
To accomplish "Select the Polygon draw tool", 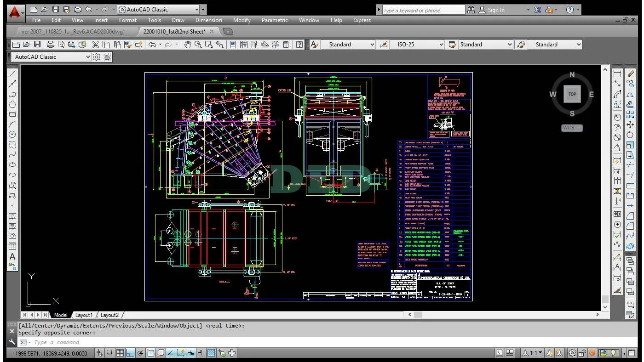I will point(12,104).
